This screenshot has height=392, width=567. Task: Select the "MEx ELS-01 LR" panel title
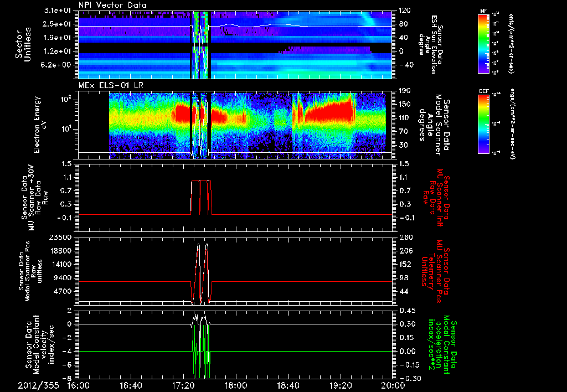[x=111, y=86]
